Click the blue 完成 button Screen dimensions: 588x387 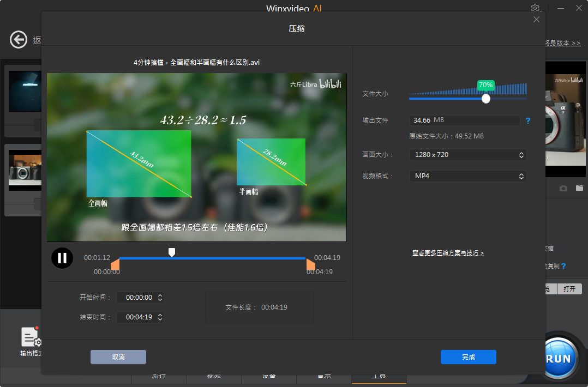(x=468, y=357)
